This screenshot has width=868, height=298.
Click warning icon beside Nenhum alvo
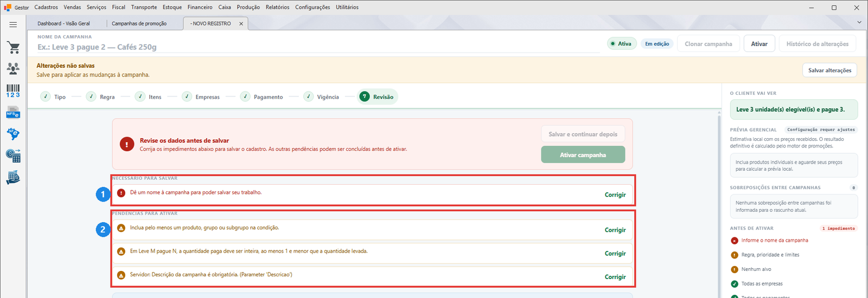(x=735, y=269)
